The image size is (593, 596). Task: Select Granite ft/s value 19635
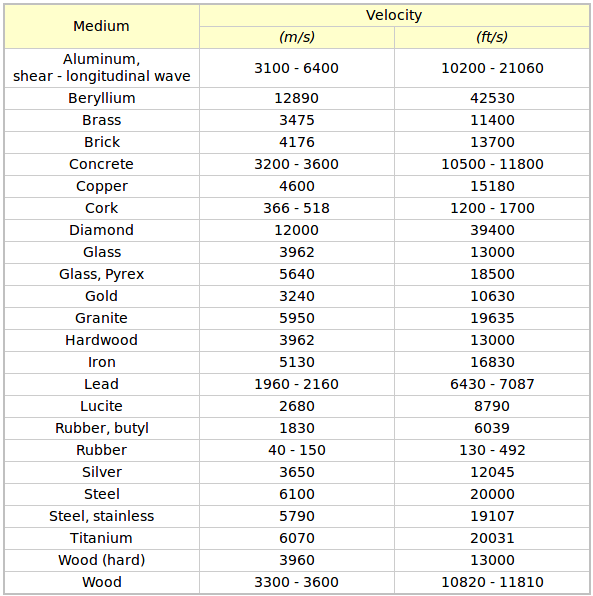[x=492, y=319]
